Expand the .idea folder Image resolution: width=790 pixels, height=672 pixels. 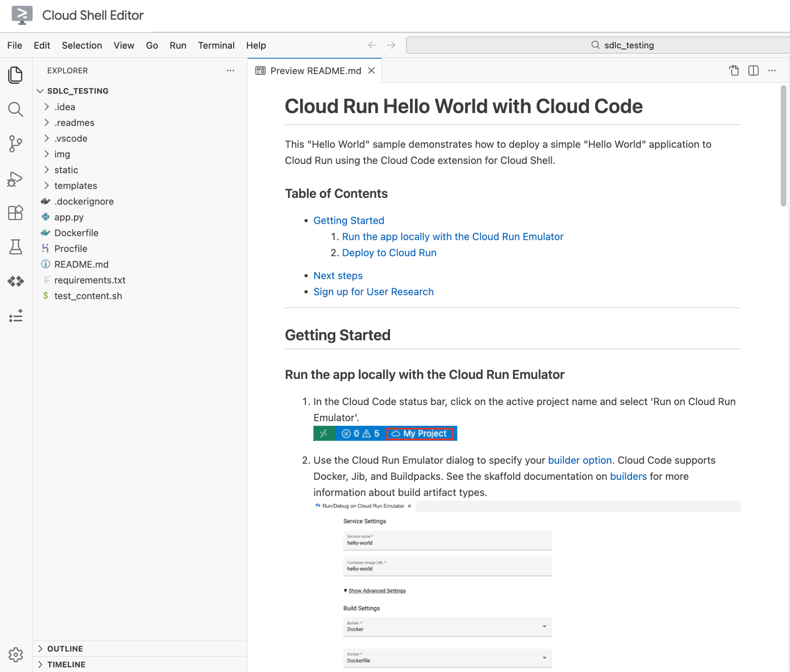pos(140,107)
